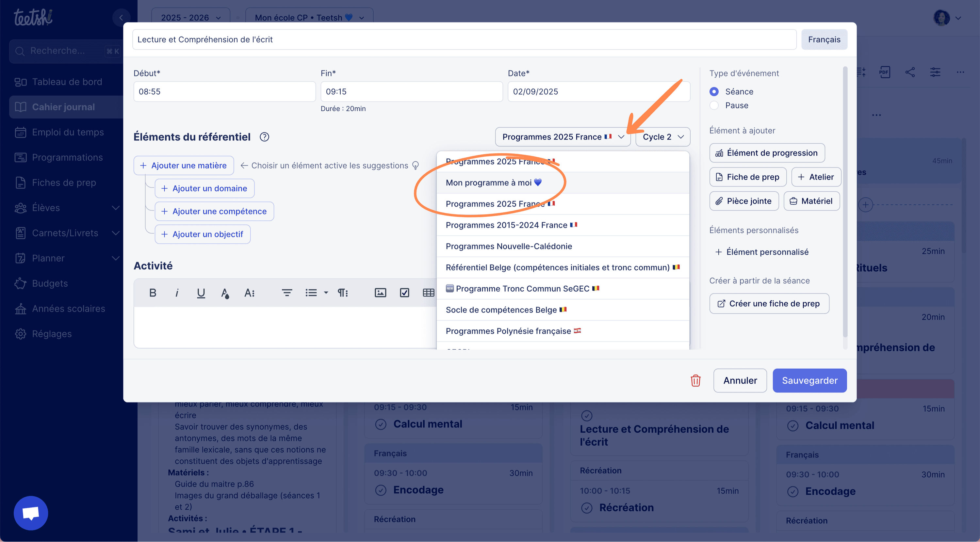The width and height of the screenshot is (980, 542).
Task: Click the Sauvegarder button
Action: (809, 380)
